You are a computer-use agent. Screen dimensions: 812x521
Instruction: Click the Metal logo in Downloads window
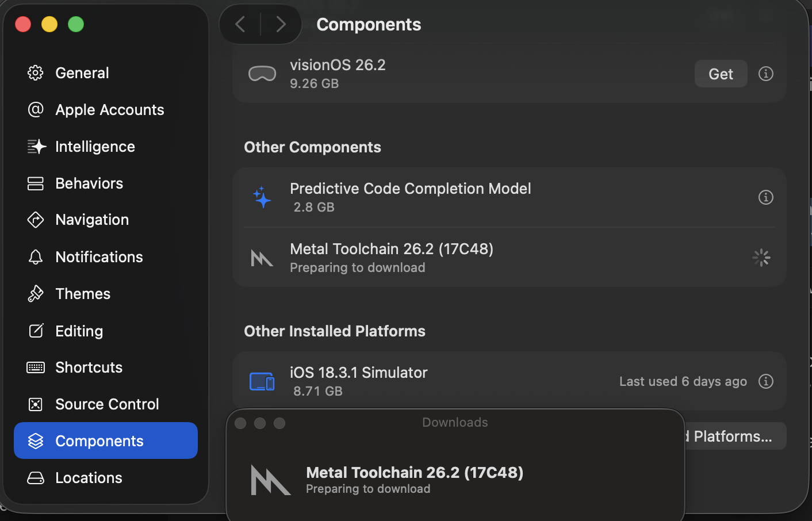pyautogui.click(x=270, y=480)
